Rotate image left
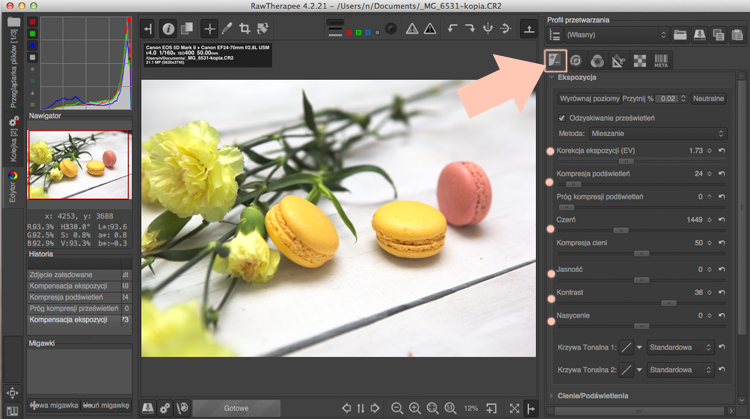Screen dimensions: 750x419 click(452, 29)
